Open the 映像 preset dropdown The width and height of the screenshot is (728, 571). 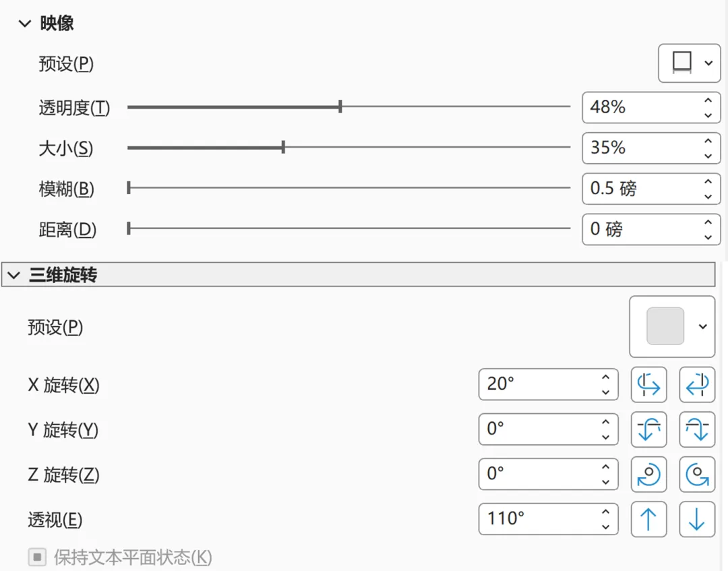pyautogui.click(x=689, y=63)
